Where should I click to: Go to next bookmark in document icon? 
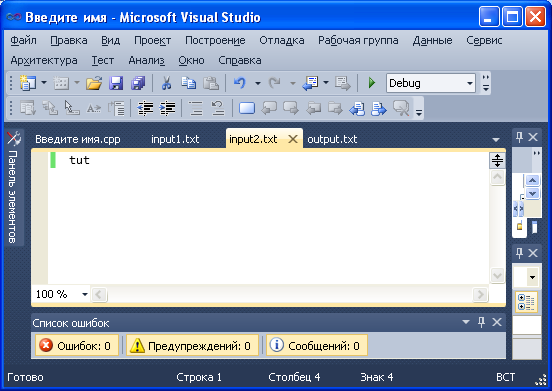379,108
